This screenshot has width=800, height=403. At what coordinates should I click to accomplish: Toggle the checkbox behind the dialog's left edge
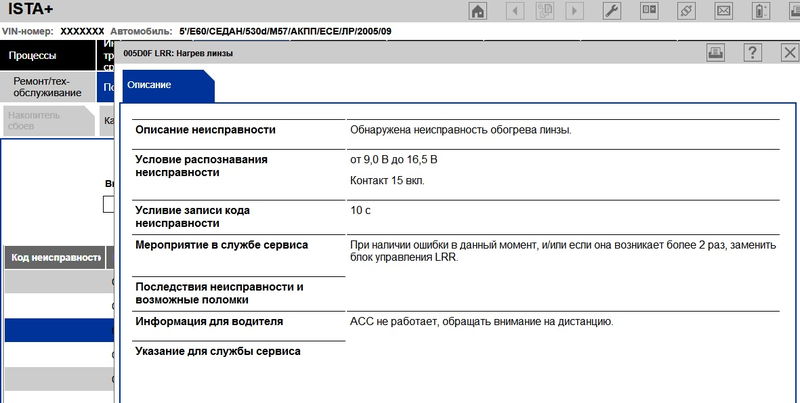point(110,205)
